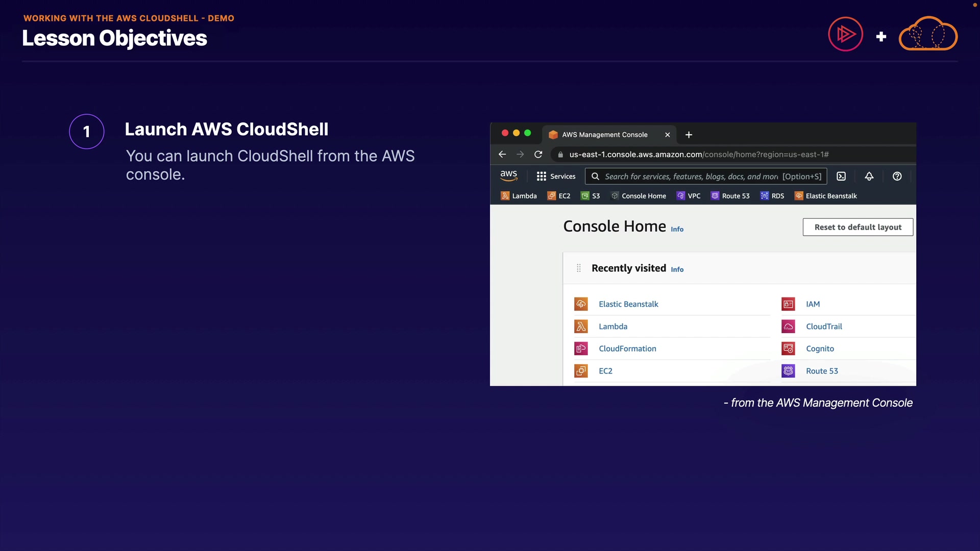Click the notifications bell icon
This screenshot has height=551, width=980.
point(869,176)
